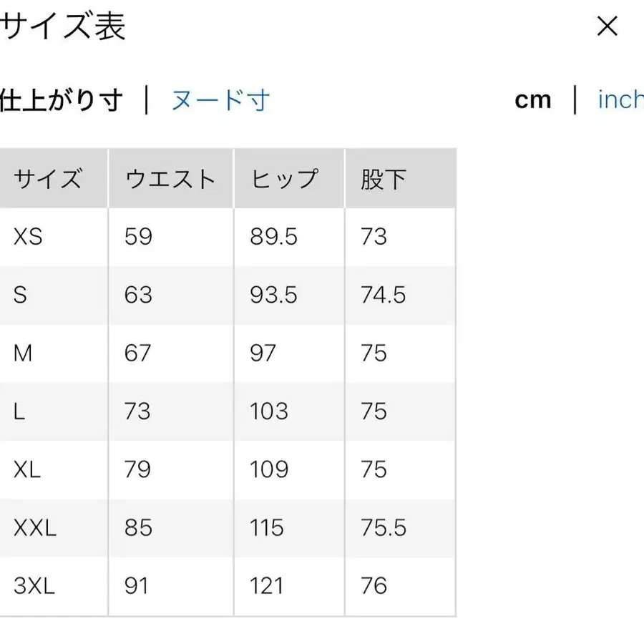
Task: Click the hip value 103 for size L
Action: click(x=270, y=411)
